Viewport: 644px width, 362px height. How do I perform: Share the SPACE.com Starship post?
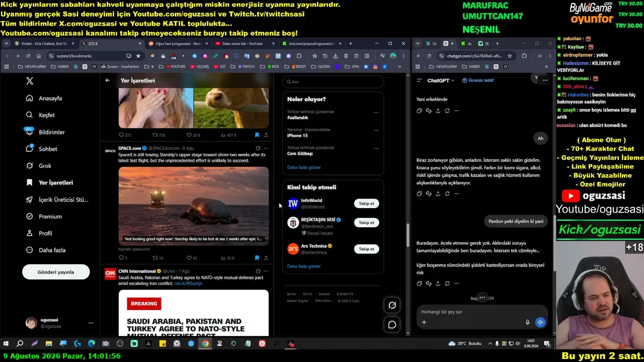point(266,258)
